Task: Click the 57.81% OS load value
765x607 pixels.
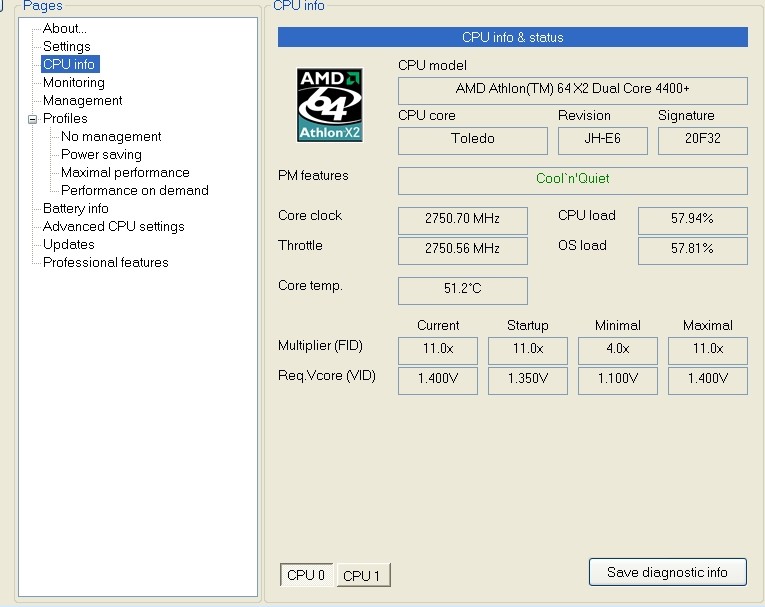Action: 692,251
